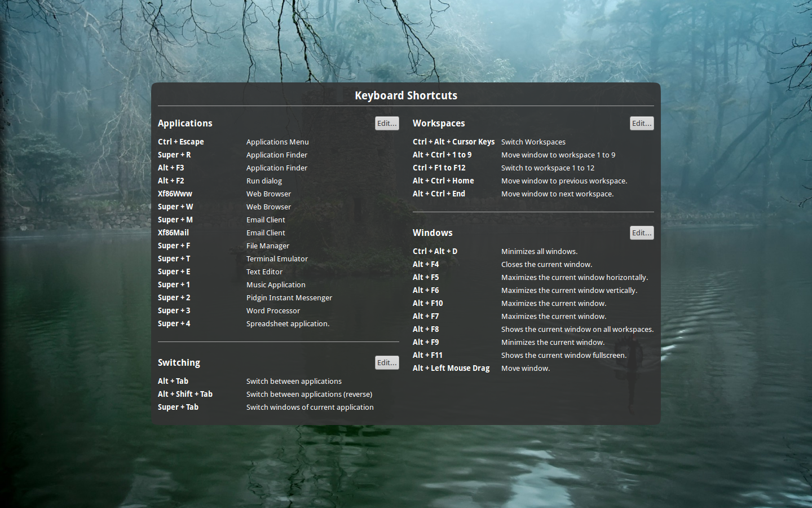Click Alt + Shift + Tab shortcut label
812x508 pixels.
tap(185, 394)
